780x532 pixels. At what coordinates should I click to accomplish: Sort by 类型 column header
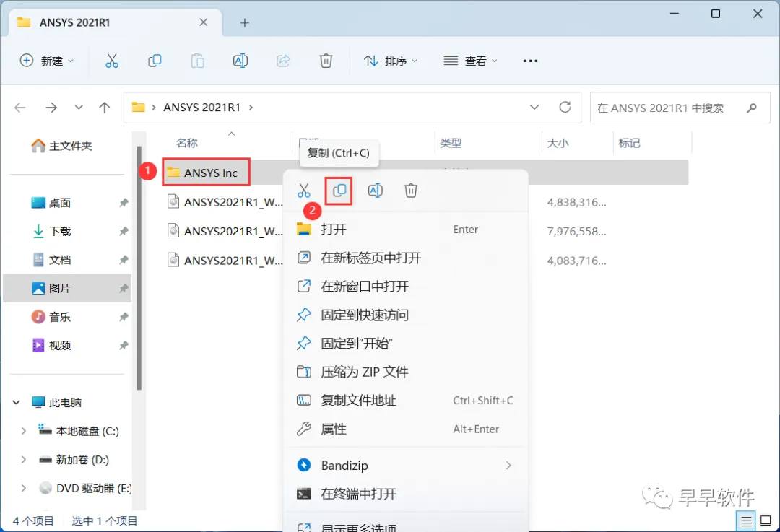tap(451, 143)
